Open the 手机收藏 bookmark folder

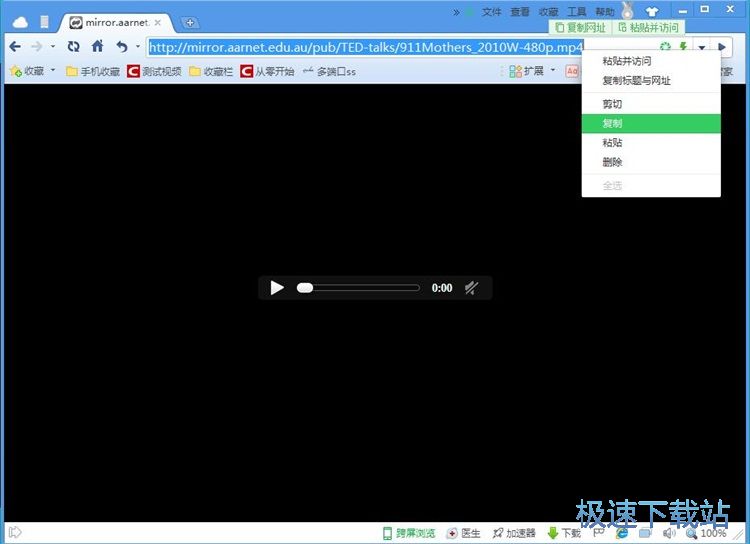pyautogui.click(x=93, y=71)
